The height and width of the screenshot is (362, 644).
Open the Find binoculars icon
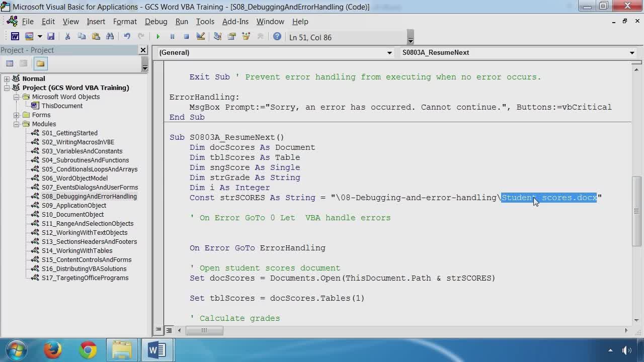(110, 37)
